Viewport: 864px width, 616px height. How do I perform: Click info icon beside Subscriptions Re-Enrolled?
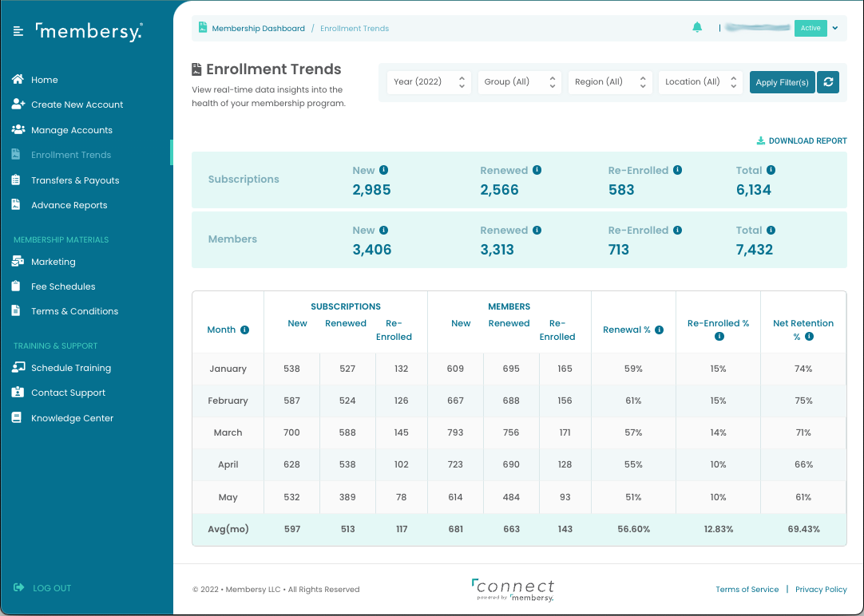click(x=677, y=170)
